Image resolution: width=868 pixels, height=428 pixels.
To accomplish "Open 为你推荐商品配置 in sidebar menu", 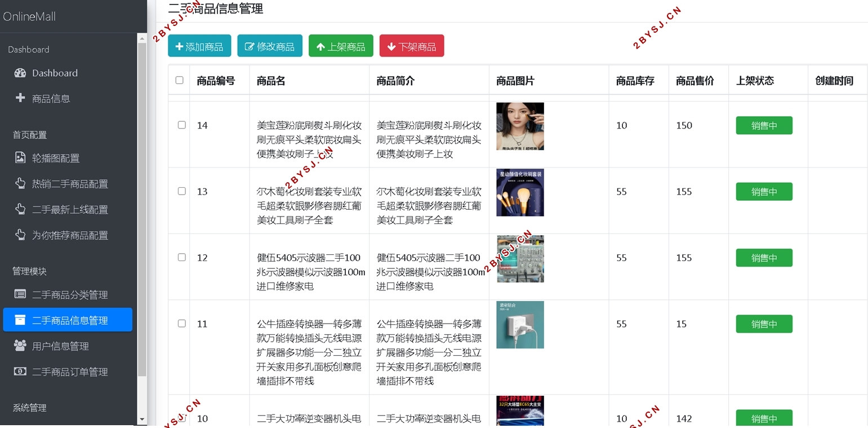I will [70, 235].
